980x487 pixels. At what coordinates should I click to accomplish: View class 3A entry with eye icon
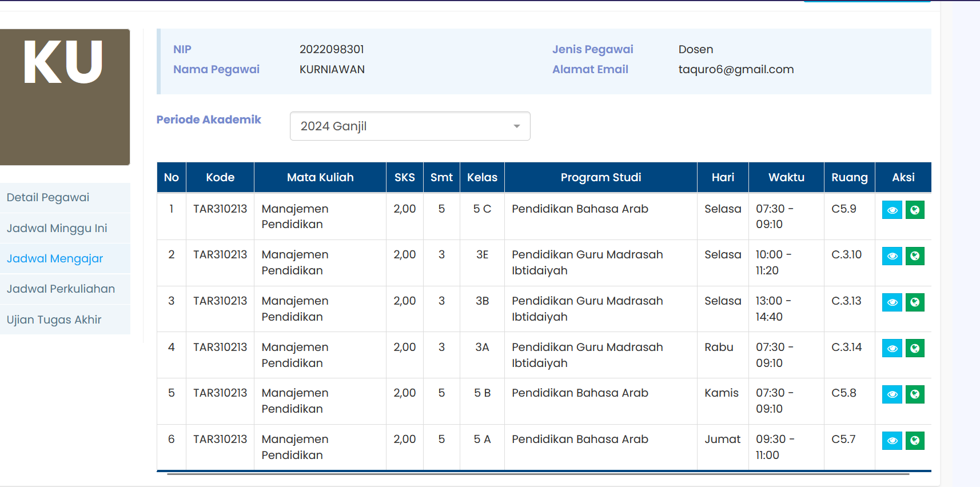click(892, 348)
